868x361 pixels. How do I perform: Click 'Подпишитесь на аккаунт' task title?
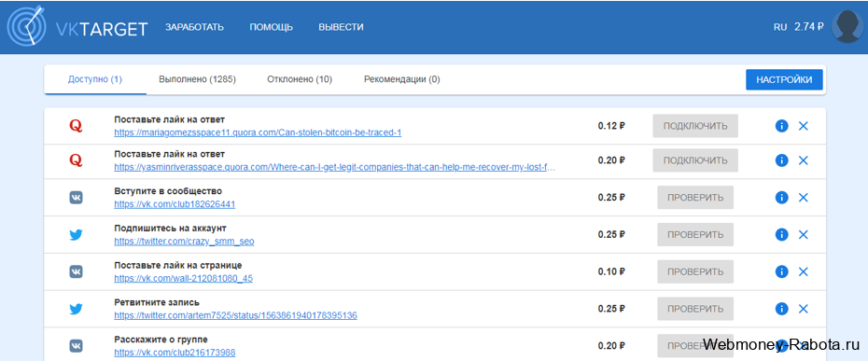(171, 229)
